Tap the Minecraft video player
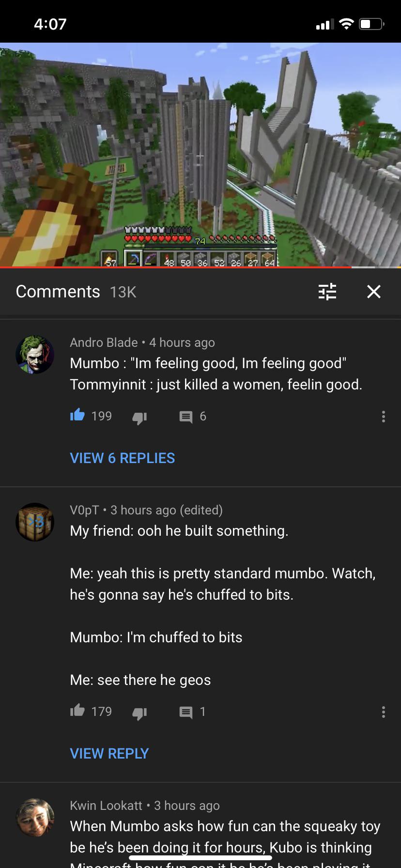Image resolution: width=401 pixels, height=868 pixels. 200,155
